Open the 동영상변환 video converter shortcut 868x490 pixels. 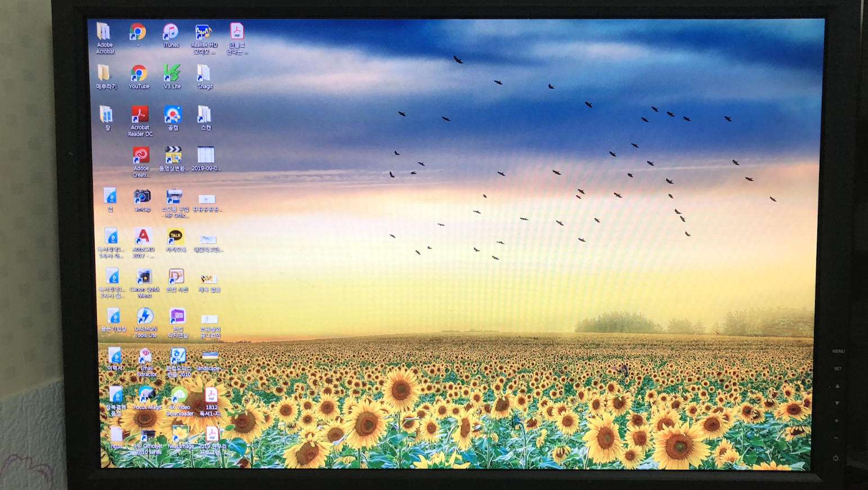[x=173, y=159]
